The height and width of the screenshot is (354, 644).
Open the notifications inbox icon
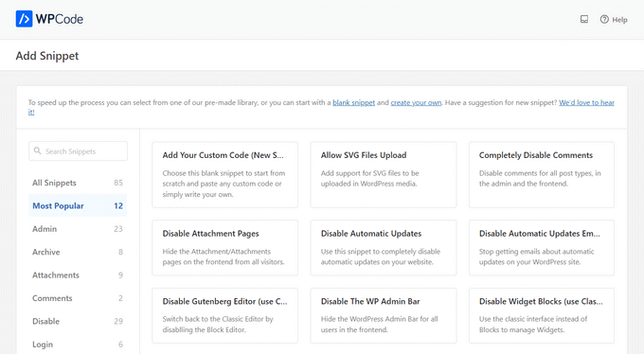[584, 19]
